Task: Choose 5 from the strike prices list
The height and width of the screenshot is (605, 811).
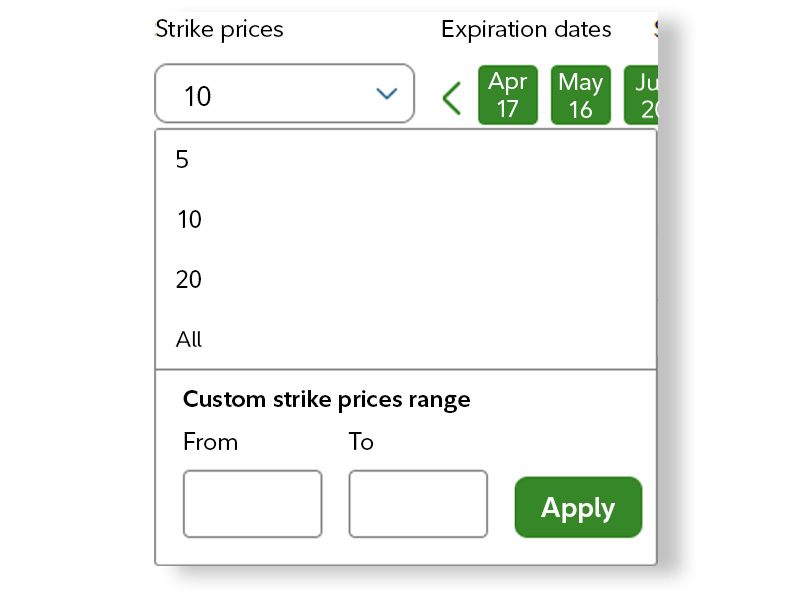Action: tap(183, 160)
